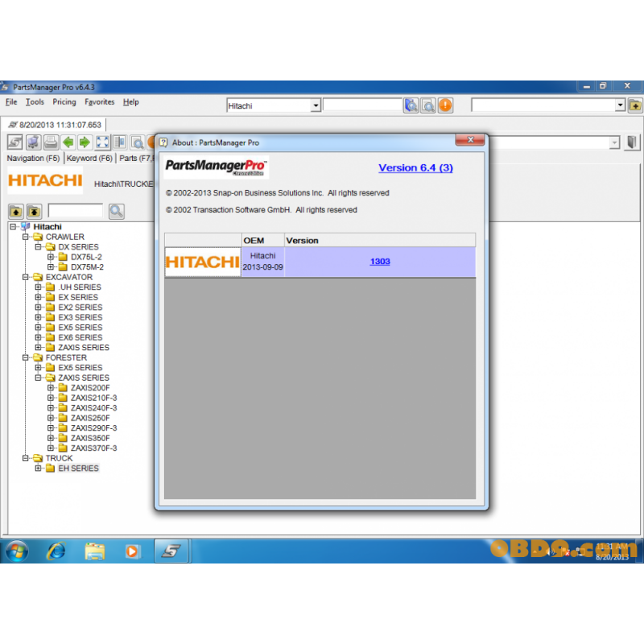Click the tree search input field
Image resolution: width=644 pixels, height=644 pixels.
click(x=75, y=211)
